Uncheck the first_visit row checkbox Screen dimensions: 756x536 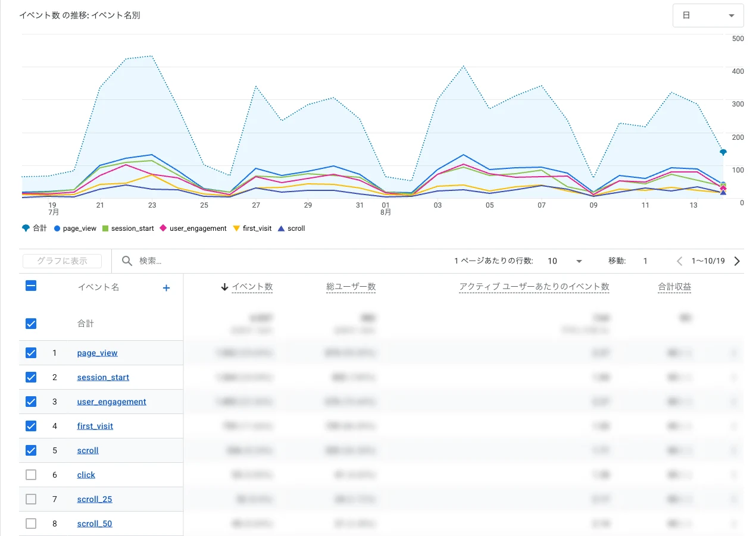31,426
